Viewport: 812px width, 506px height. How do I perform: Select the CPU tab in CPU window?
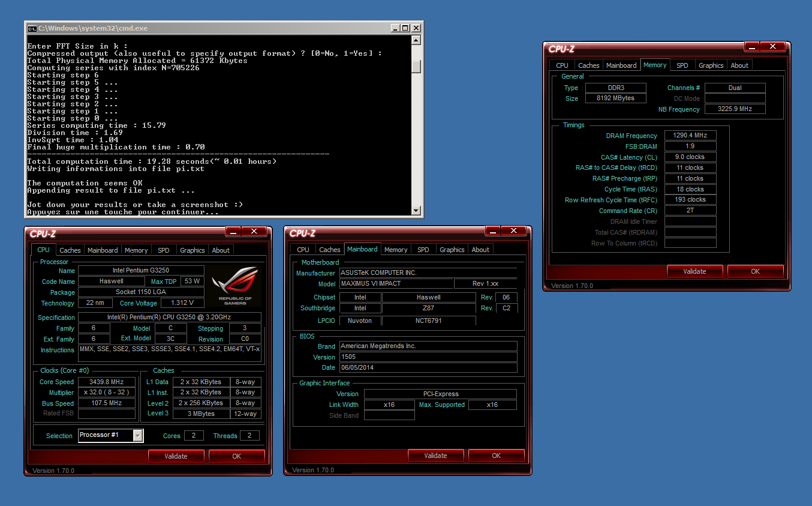43,250
